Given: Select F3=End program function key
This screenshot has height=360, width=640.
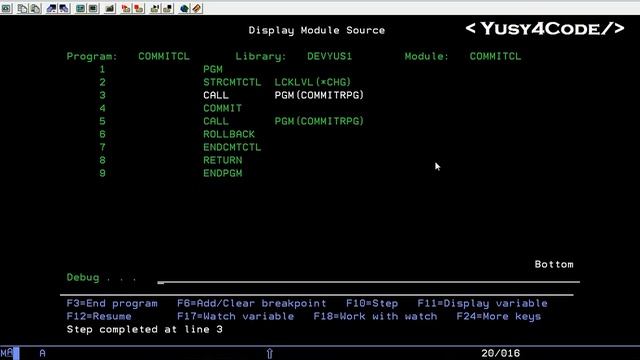Looking at the screenshot, I should tap(112, 303).
